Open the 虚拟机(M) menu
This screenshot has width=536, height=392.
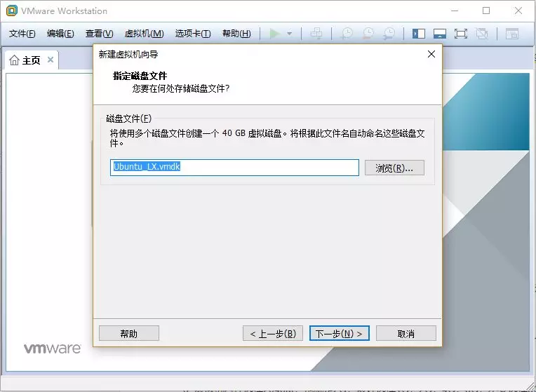145,34
